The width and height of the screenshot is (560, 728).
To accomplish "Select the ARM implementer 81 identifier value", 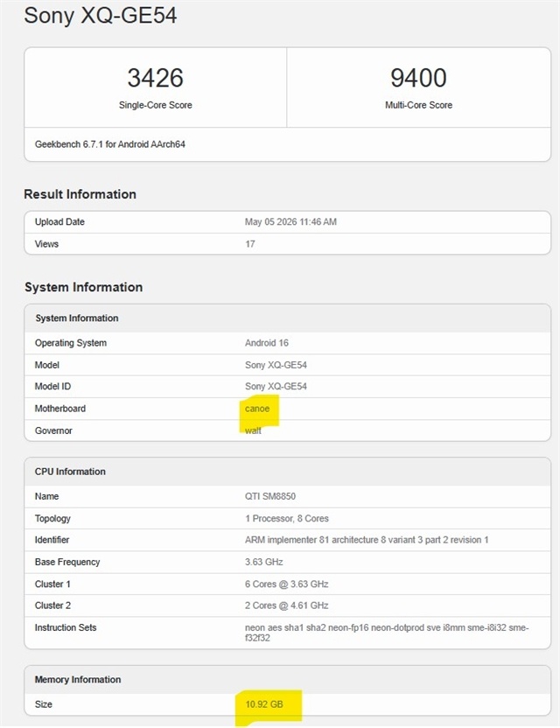I will (367, 540).
